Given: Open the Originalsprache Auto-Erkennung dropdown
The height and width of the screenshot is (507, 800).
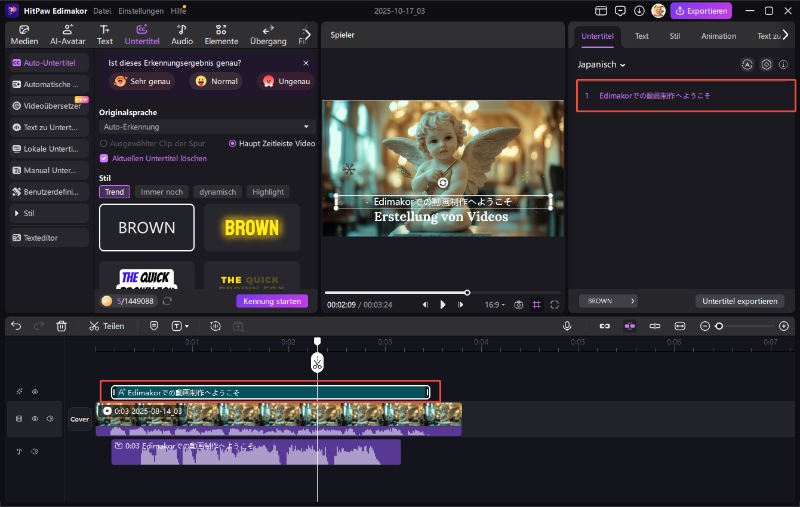Looking at the screenshot, I should pyautogui.click(x=207, y=127).
